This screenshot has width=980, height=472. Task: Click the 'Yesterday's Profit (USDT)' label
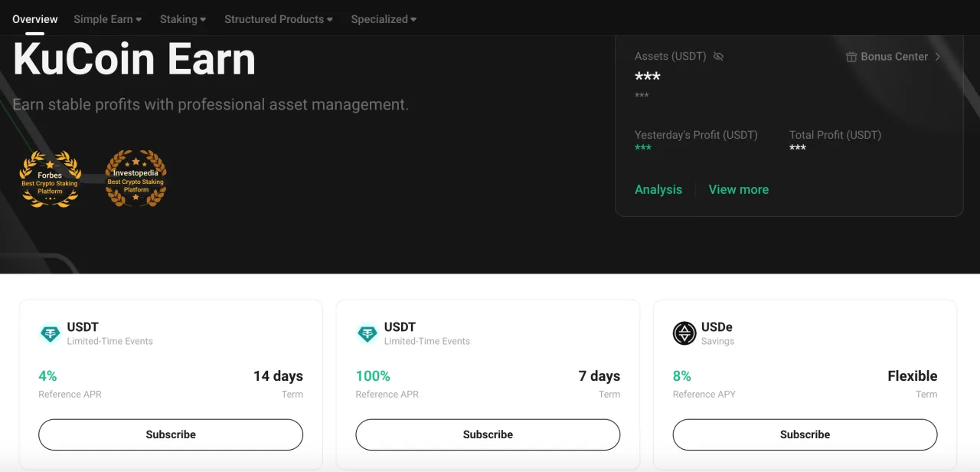click(x=696, y=135)
